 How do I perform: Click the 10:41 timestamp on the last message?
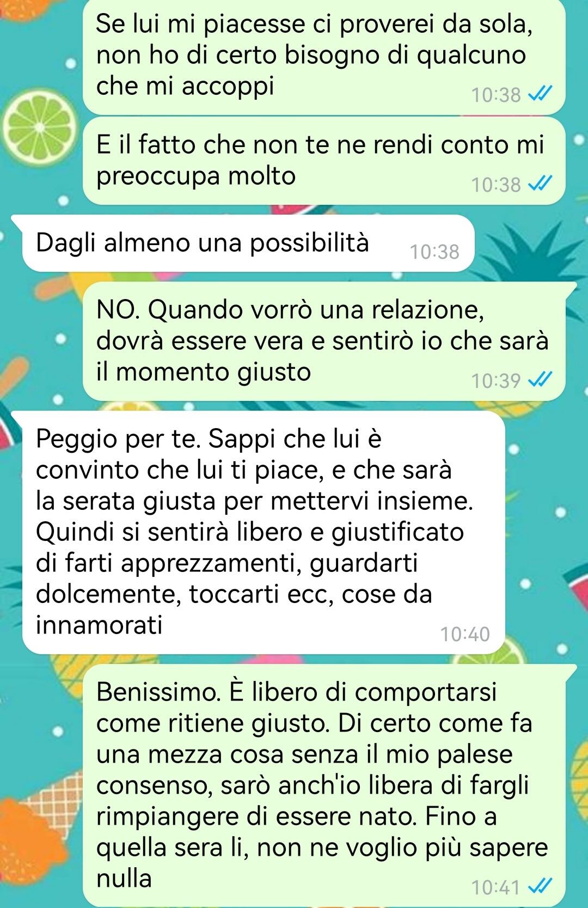[x=496, y=887]
